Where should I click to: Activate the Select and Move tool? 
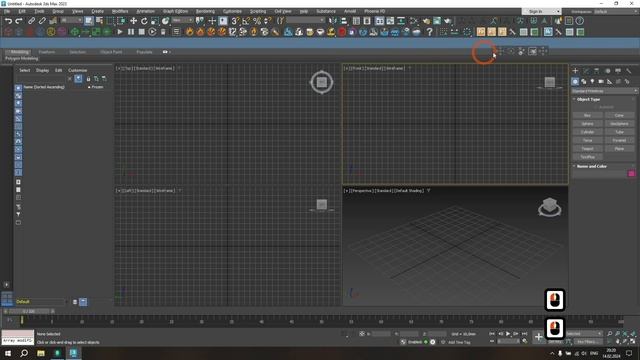click(133, 21)
